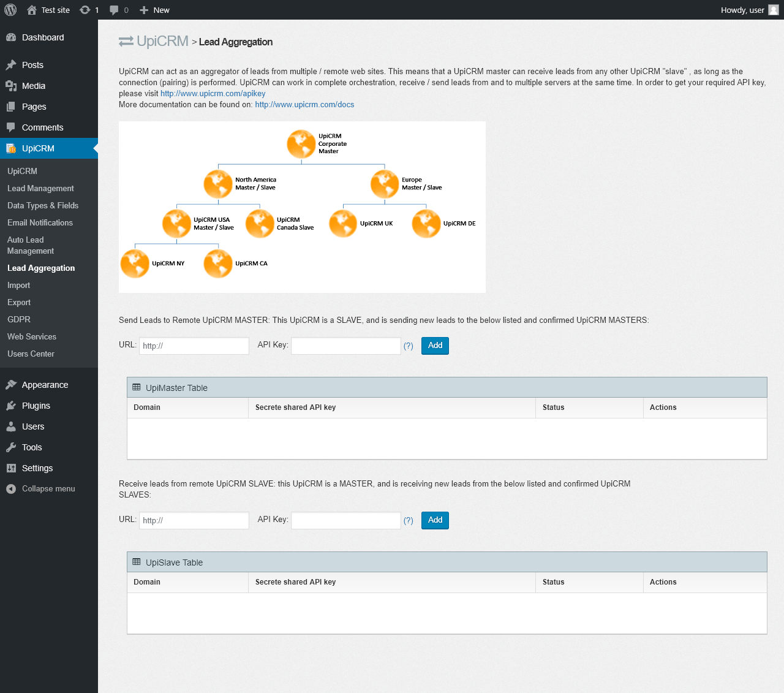Click the Plugins icon in sidebar
The height and width of the screenshot is (693, 784).
(11, 406)
